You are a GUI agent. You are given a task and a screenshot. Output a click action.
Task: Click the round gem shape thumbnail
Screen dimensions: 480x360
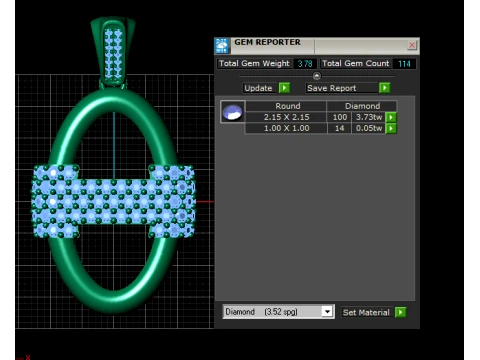232,112
